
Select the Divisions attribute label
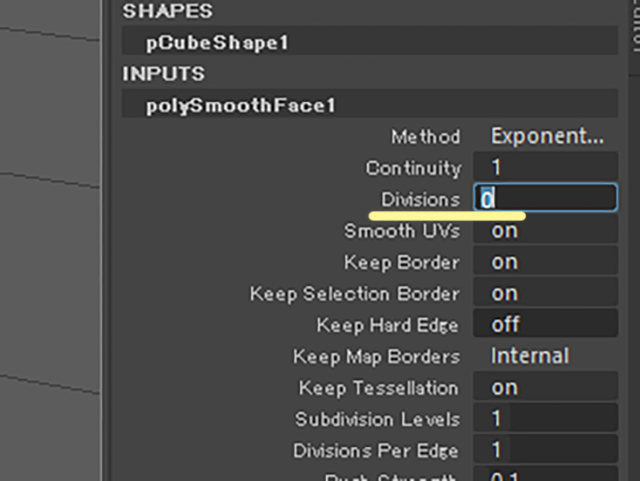pos(420,199)
